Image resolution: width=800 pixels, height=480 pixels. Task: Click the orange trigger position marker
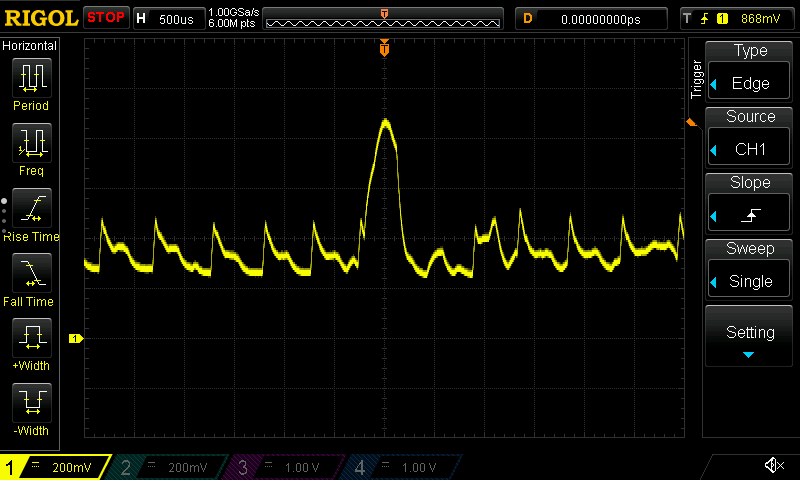[384, 49]
